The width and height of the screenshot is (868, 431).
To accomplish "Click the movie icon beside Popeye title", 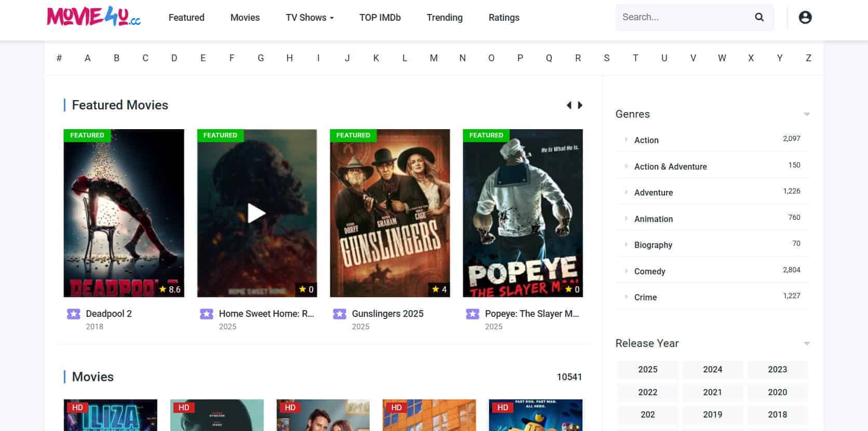I will (x=472, y=314).
